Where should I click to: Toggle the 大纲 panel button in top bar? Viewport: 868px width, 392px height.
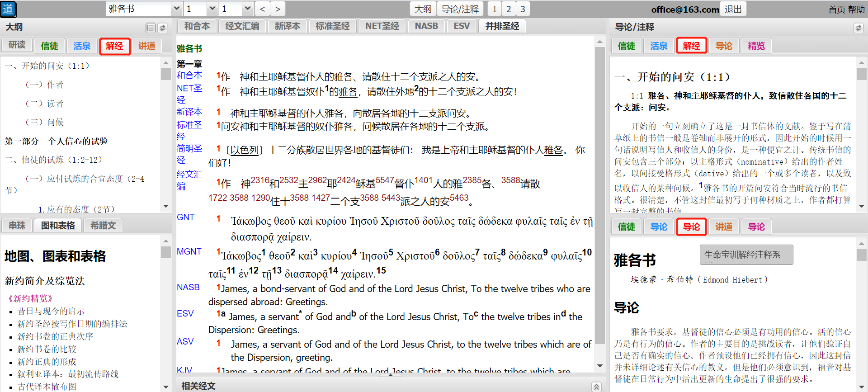[x=423, y=9]
